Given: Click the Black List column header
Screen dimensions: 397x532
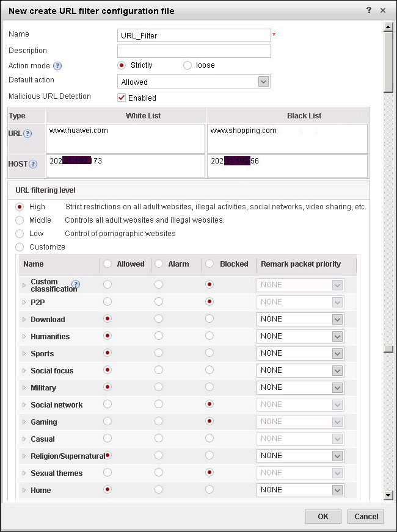Looking at the screenshot, I should pyautogui.click(x=304, y=116).
